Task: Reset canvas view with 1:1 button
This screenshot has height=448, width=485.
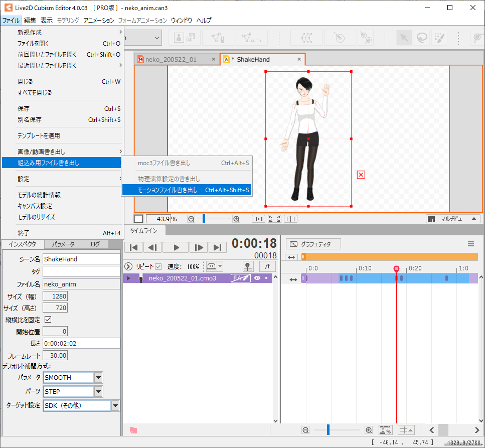Action: coord(258,219)
